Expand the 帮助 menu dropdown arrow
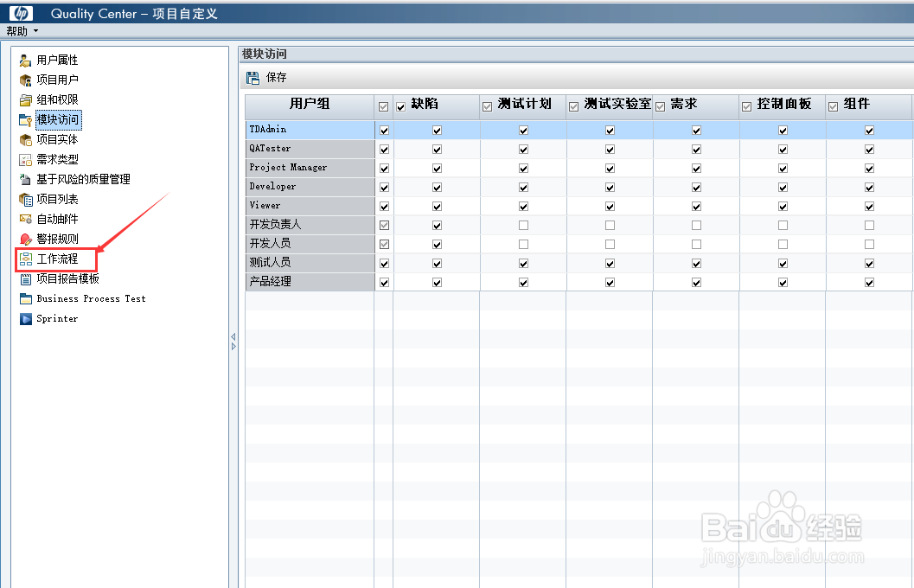 (36, 31)
